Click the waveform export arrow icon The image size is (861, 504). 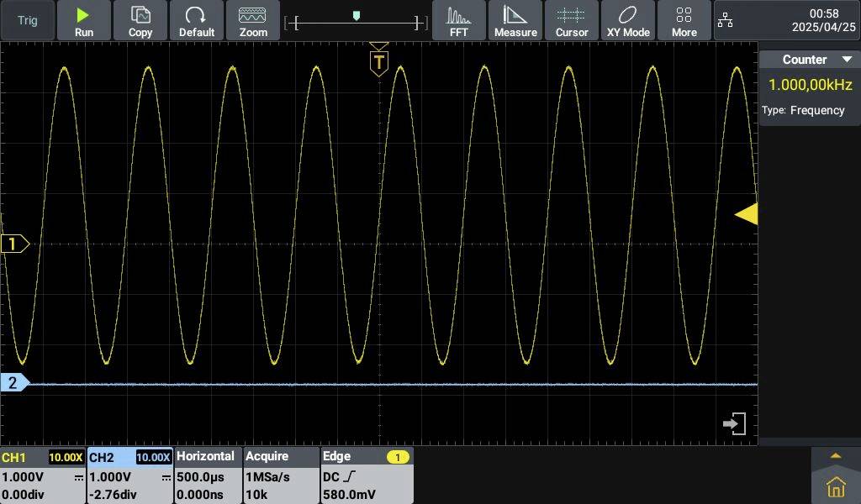click(734, 424)
